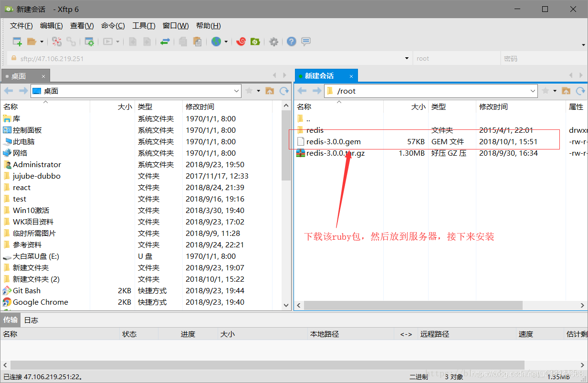Expand the host address history dropdown
Image resolution: width=588 pixels, height=383 pixels.
pyautogui.click(x=407, y=59)
